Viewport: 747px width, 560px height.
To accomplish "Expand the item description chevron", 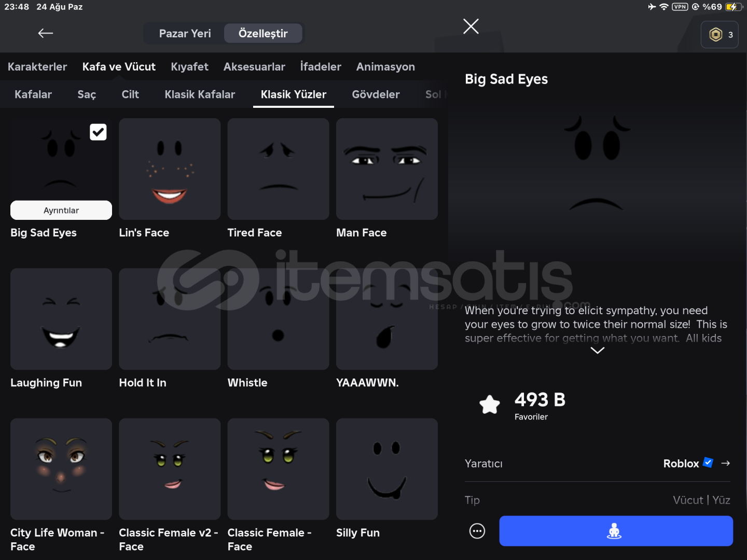I will 598,351.
